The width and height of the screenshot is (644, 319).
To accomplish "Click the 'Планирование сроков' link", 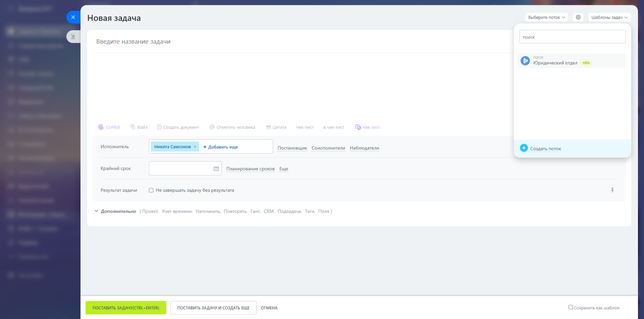I will click(250, 169).
